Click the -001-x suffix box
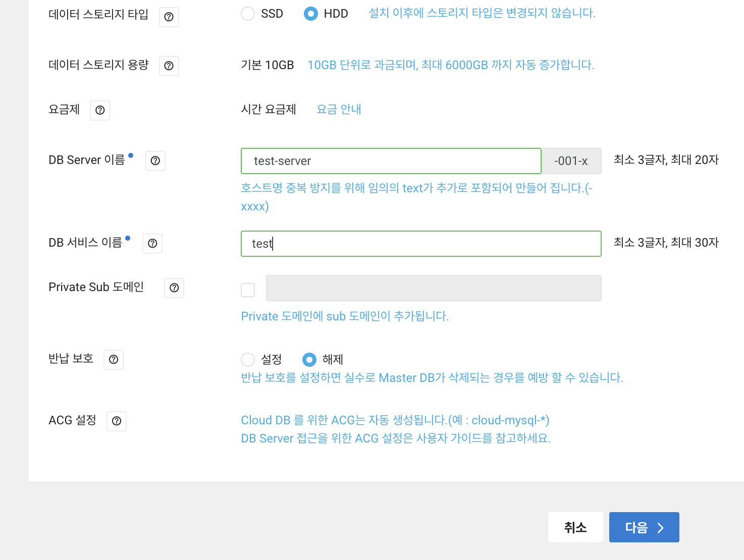Image resolution: width=744 pixels, height=560 pixels. click(571, 161)
